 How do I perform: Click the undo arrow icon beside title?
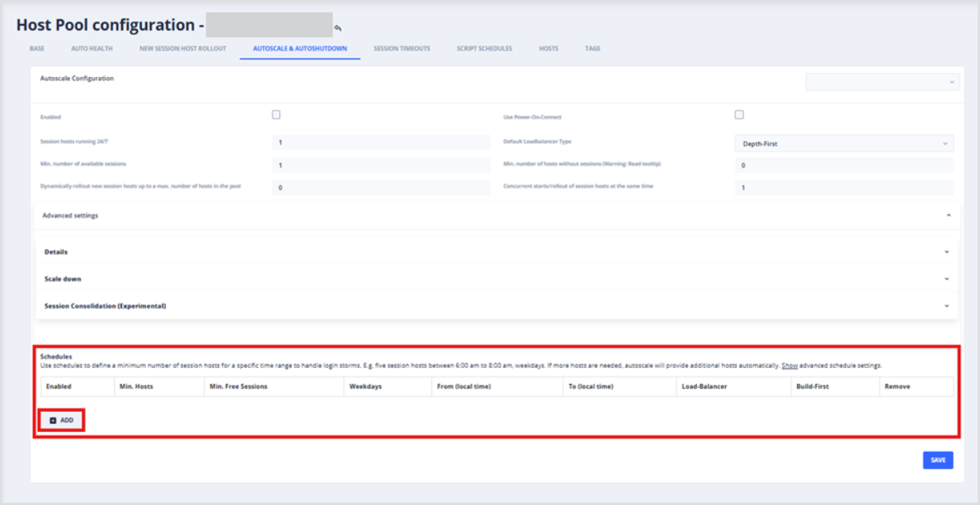coord(338,28)
